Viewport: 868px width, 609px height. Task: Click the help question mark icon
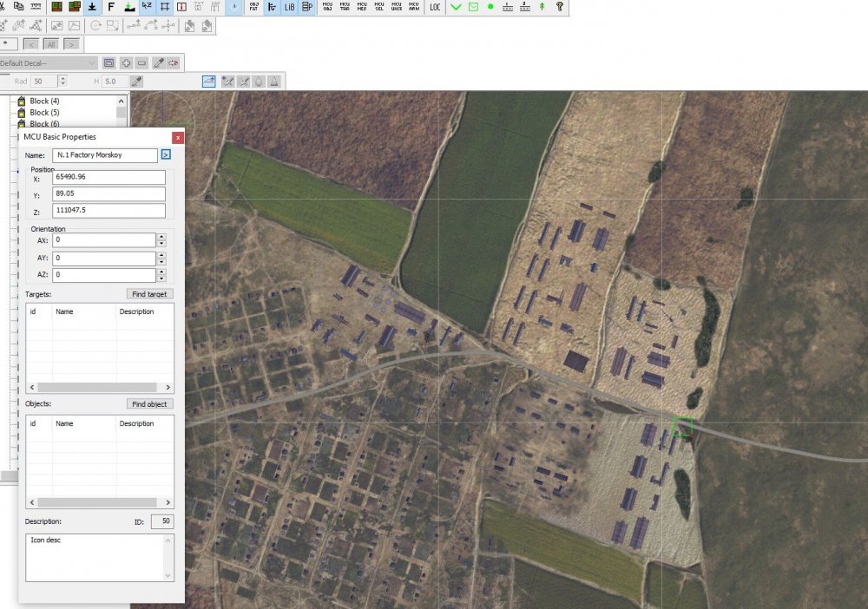tap(560, 7)
